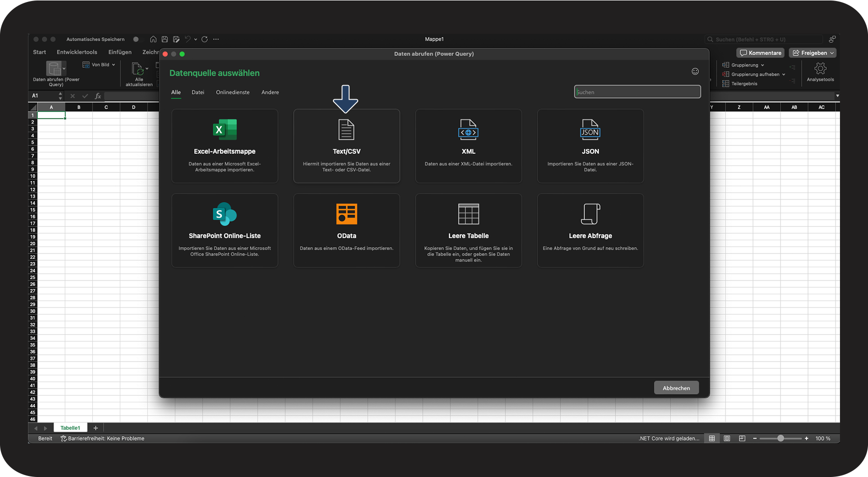
Task: Switch to page layout view in status bar
Action: pos(727,438)
